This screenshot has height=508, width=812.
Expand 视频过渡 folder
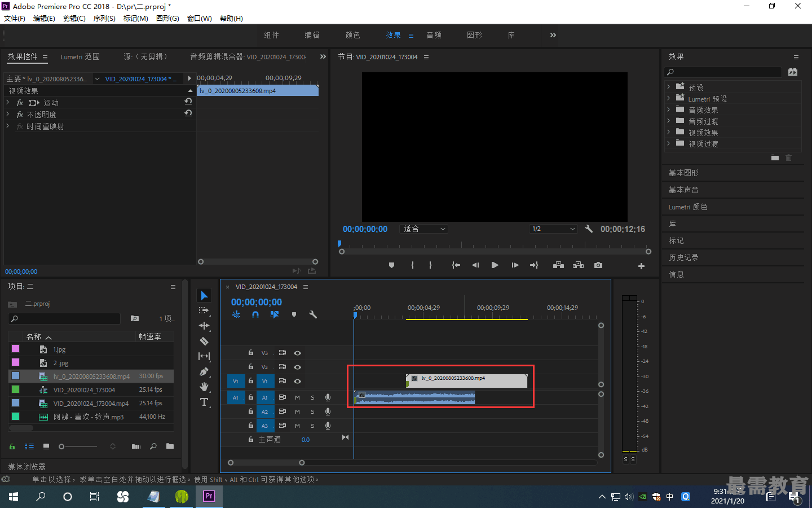point(669,143)
